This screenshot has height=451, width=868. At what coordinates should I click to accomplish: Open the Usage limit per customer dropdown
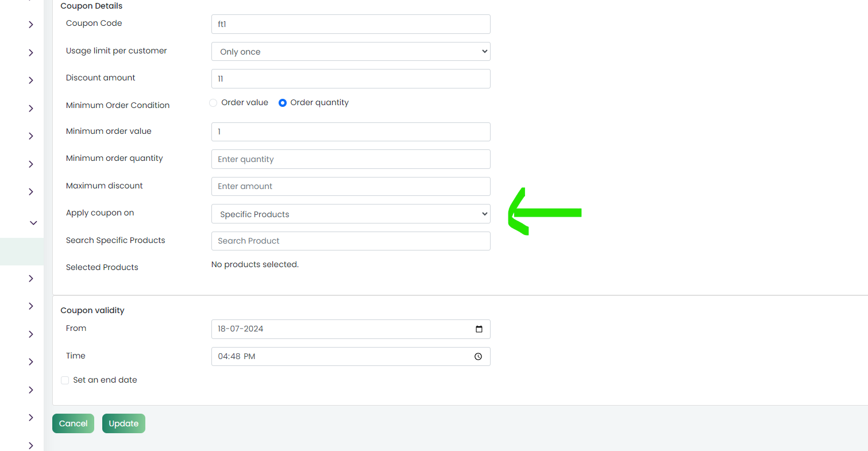[351, 52]
